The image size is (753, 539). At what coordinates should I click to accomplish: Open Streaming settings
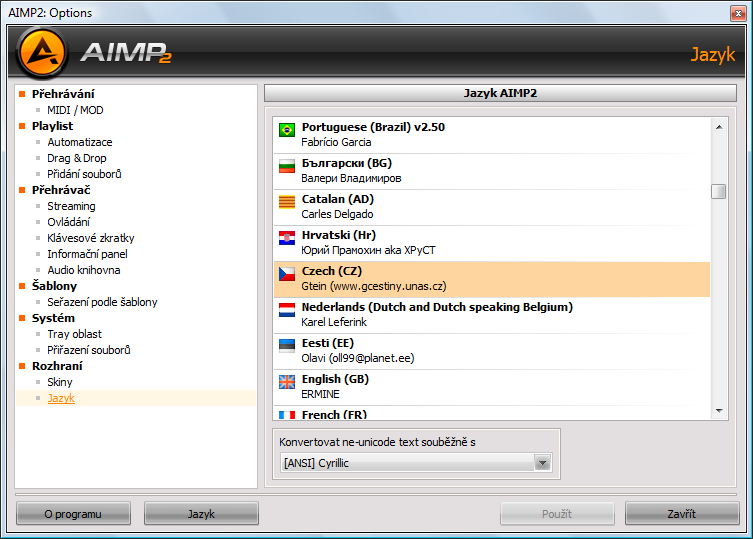[71, 206]
